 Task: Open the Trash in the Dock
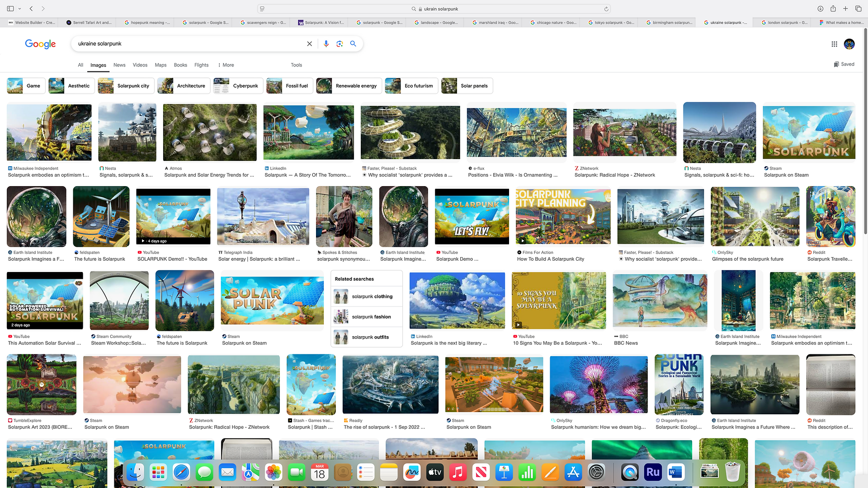tap(732, 473)
